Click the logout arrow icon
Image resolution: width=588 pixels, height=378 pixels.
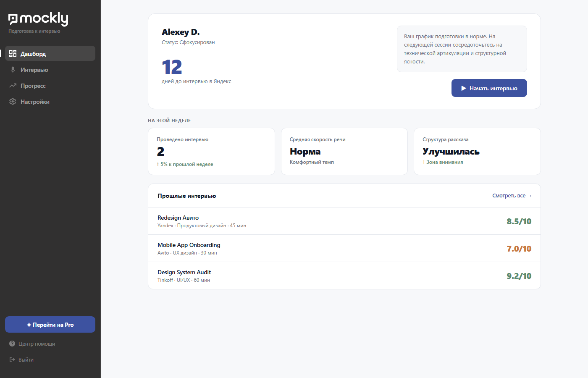12,360
